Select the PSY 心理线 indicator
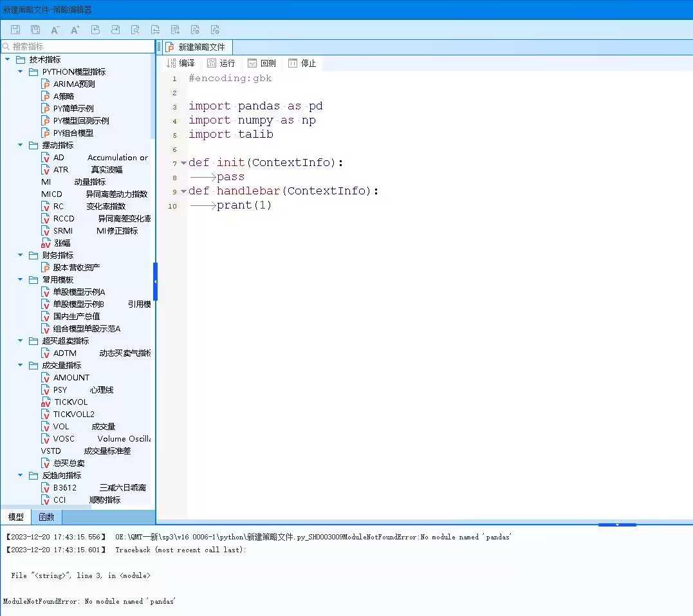Viewport: 693px width, 616px height. 77,389
